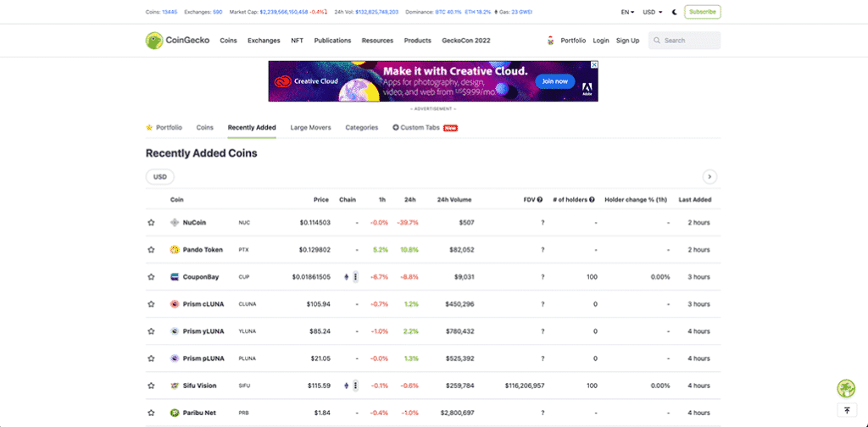Click the CoinGecko logo
868x427 pixels.
pyautogui.click(x=177, y=41)
